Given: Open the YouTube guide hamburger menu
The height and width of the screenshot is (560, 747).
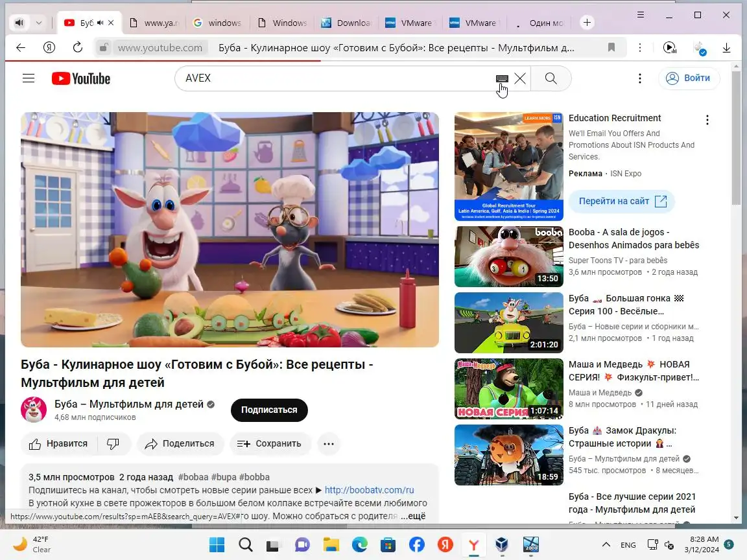Looking at the screenshot, I should coord(29,78).
